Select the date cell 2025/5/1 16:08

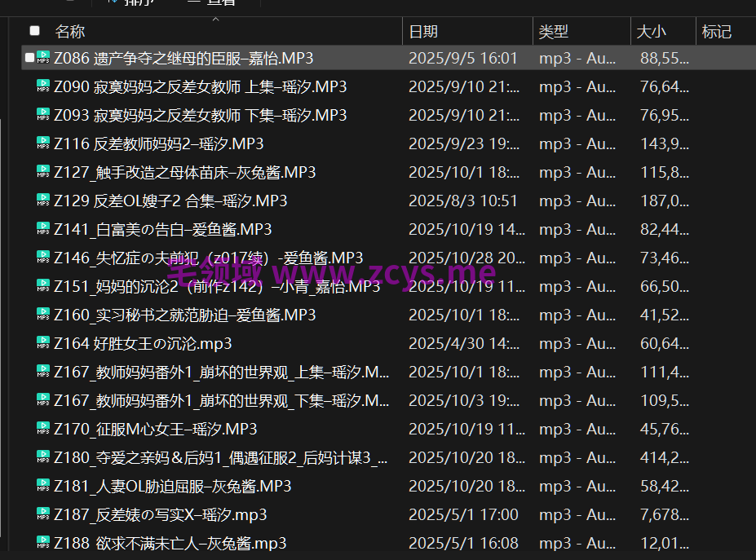(x=463, y=543)
